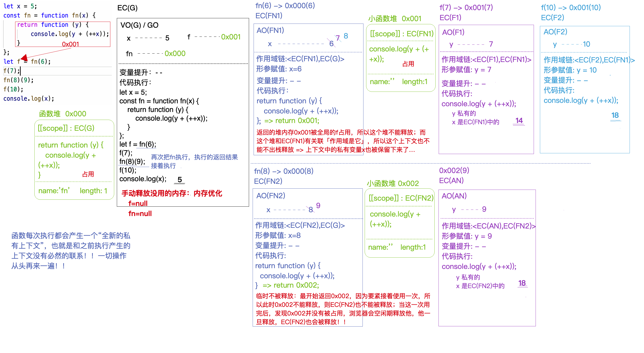
Task: Click the 'EC(F1)' heading
Action: (x=450, y=18)
